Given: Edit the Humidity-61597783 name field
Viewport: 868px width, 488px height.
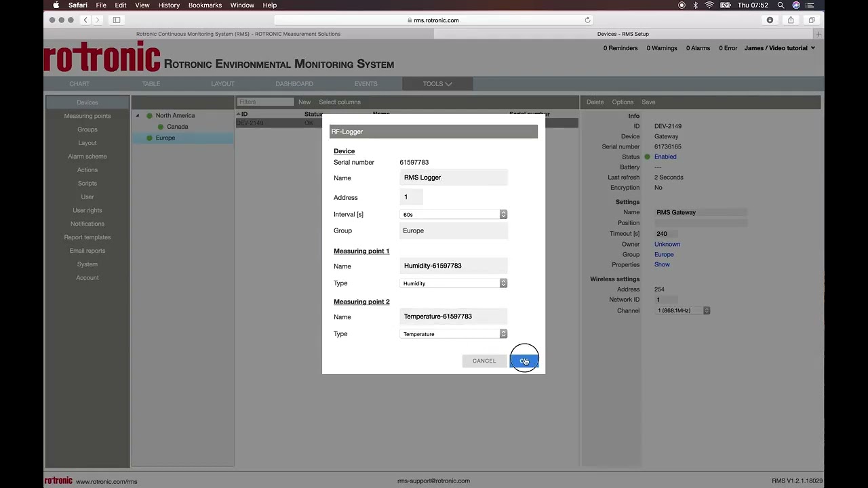Looking at the screenshot, I should tap(454, 266).
